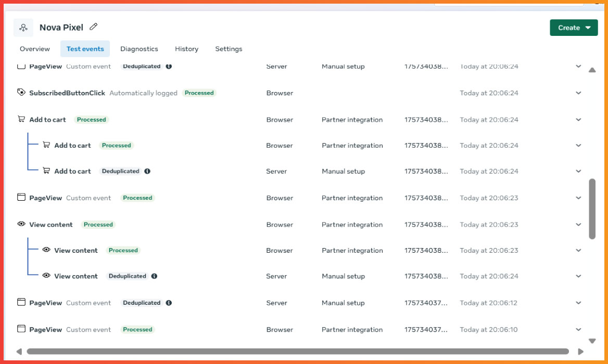Switch to the Diagnostics tab
608x364 pixels.
point(139,48)
